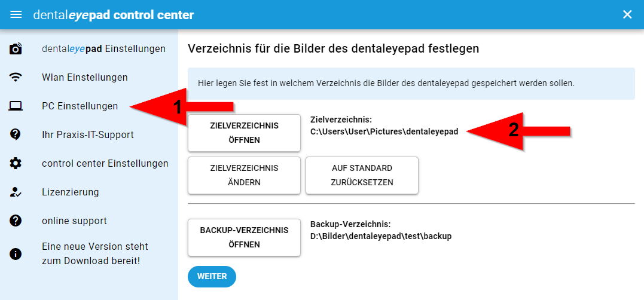Click Zielverzeichnis ändern button

point(244,175)
